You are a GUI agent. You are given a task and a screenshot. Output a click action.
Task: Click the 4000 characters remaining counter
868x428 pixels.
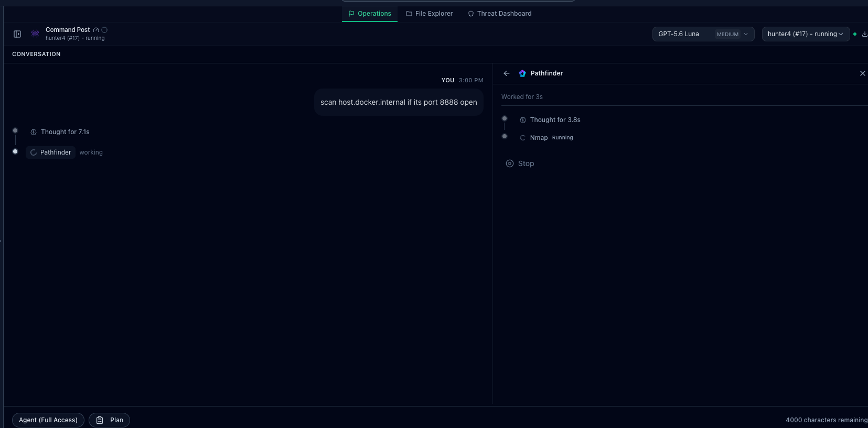click(x=827, y=420)
